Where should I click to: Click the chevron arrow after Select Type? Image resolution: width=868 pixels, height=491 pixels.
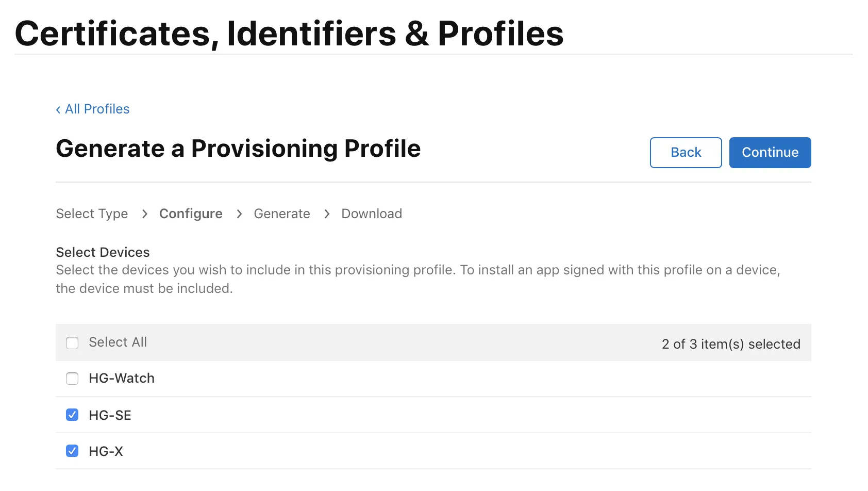point(145,214)
